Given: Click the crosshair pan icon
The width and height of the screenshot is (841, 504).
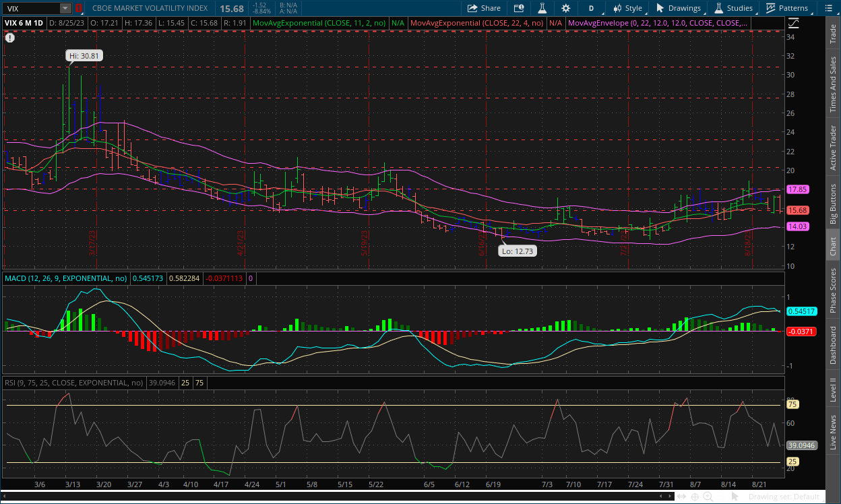Looking at the screenshot, I should click(x=695, y=497).
